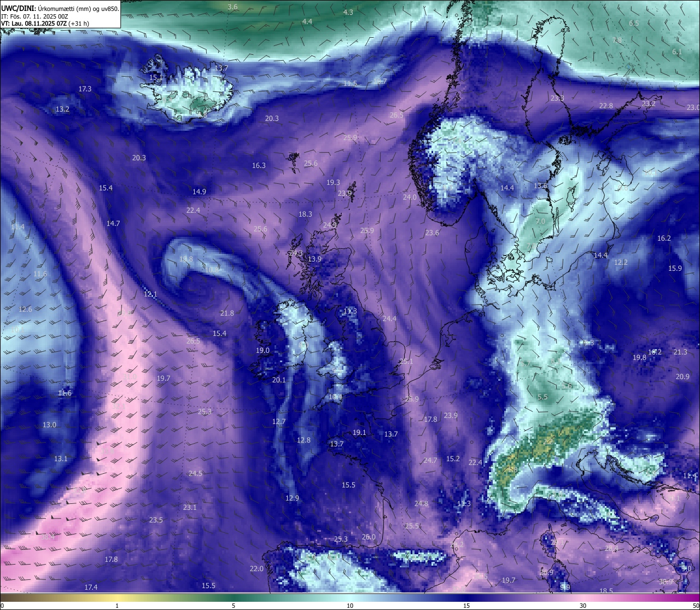Image resolution: width=700 pixels, height=610 pixels.
Task: Select the 12.2 value label
Action: [621, 263]
